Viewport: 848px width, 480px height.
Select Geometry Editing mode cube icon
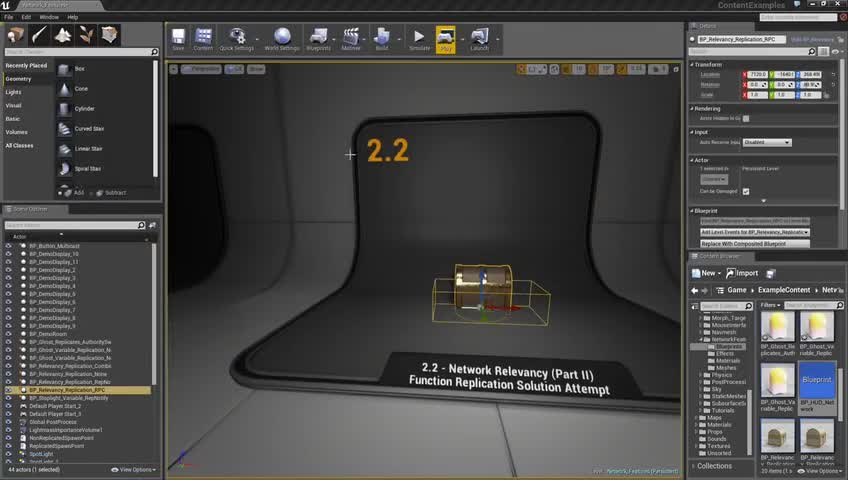pyautogui.click(x=109, y=35)
